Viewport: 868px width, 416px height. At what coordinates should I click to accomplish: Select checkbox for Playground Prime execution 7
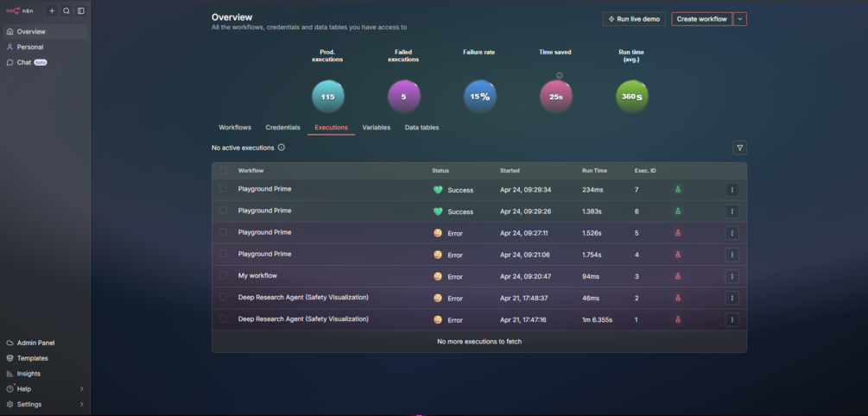coord(223,189)
